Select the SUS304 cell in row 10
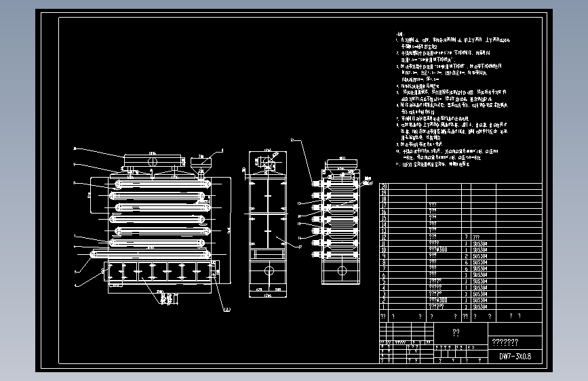588x381 pixels. (479, 249)
